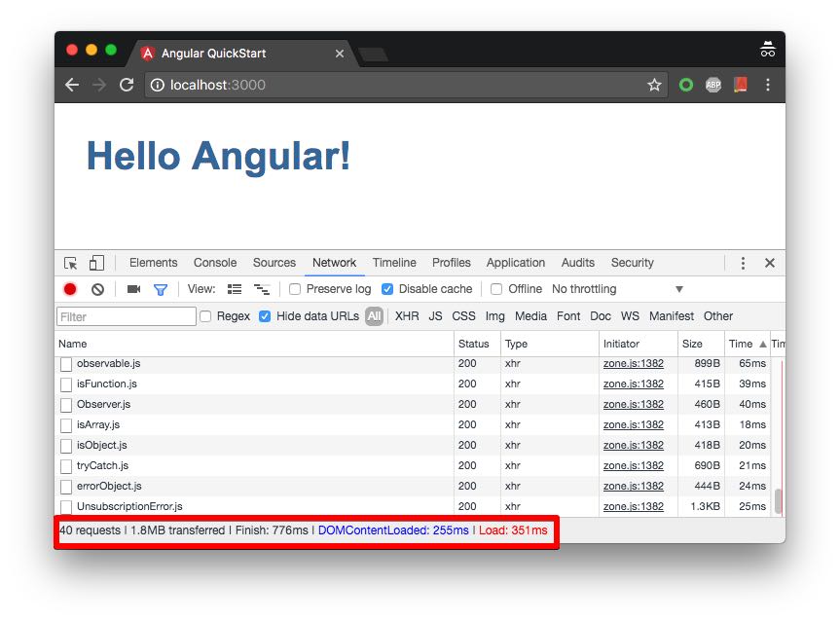The width and height of the screenshot is (840, 621).
Task: Bookmark this page with the star icon
Action: click(654, 85)
